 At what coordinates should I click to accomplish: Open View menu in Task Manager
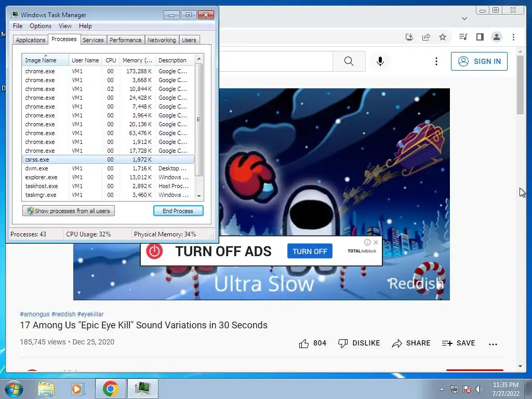click(x=65, y=26)
